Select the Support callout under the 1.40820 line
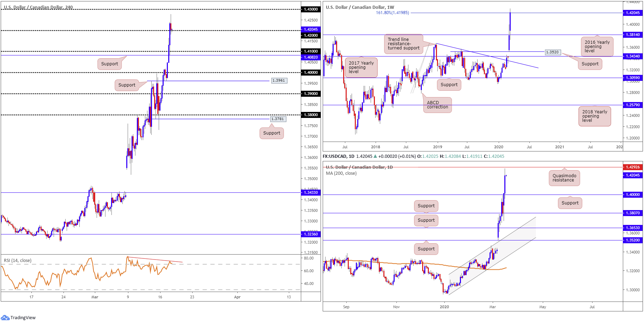This screenshot has height=322, width=644. click(109, 64)
